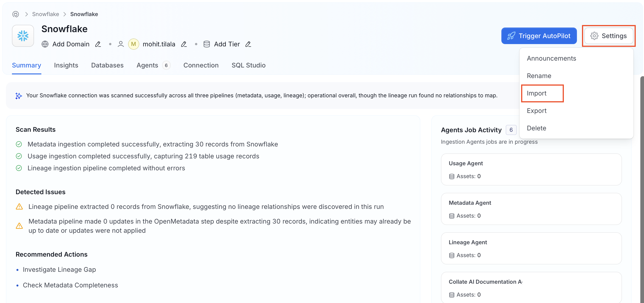Click the assets icon in Lineage Agent card
The image size is (644, 303).
point(452,255)
